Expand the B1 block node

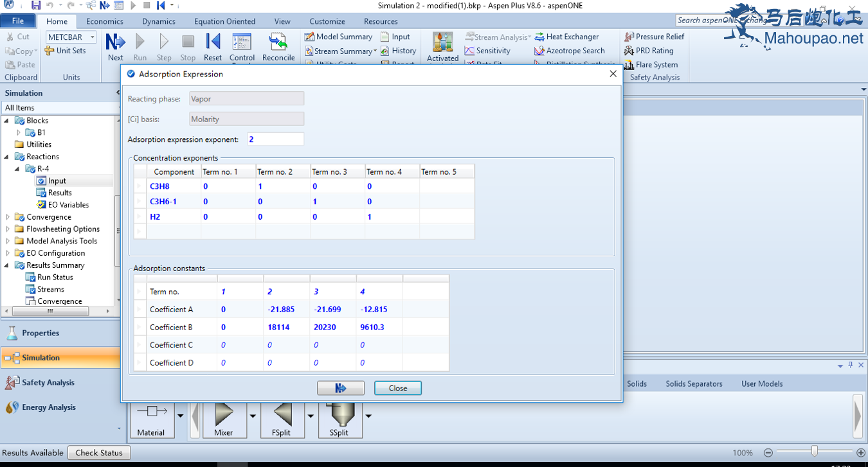pyautogui.click(x=19, y=132)
